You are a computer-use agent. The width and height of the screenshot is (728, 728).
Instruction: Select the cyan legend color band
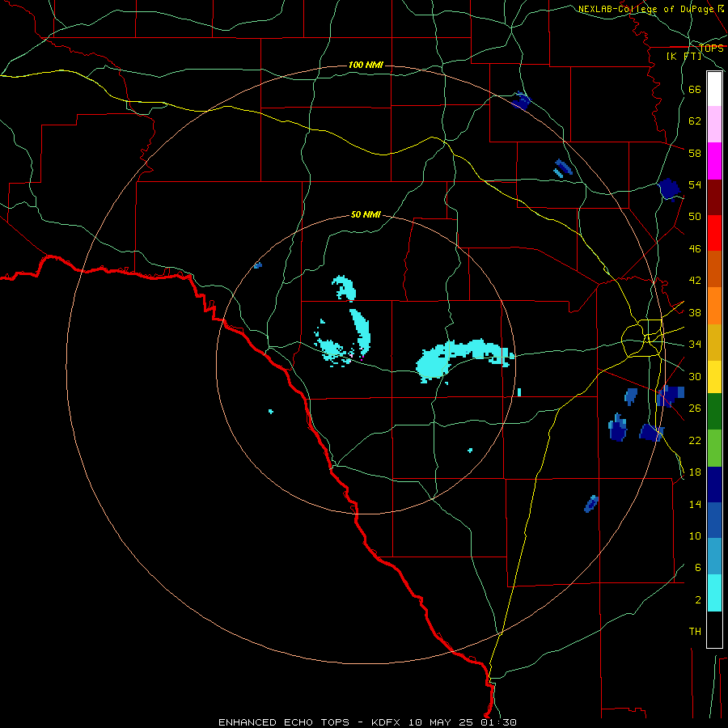(x=714, y=593)
